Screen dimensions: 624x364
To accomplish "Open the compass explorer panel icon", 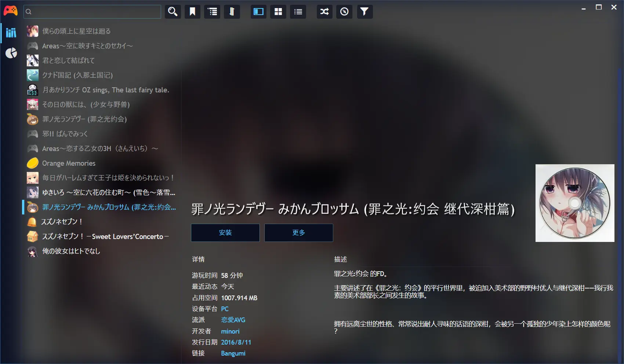I will [344, 12].
